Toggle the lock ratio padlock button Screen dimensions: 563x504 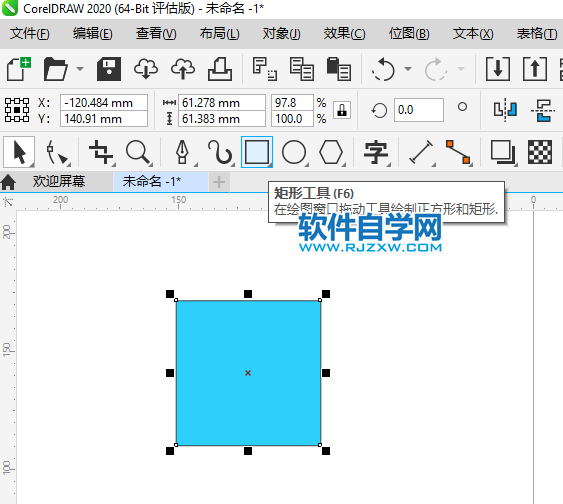(x=342, y=110)
